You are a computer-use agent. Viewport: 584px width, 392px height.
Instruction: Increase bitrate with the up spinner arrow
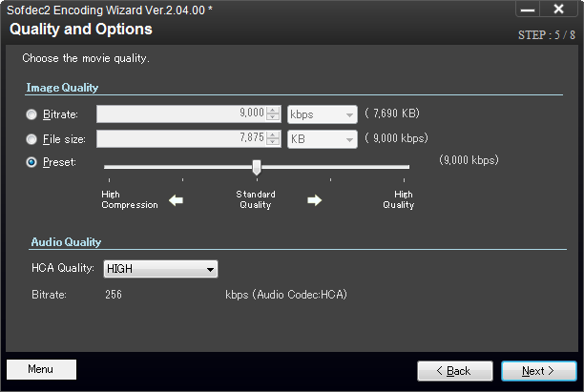pos(274,110)
